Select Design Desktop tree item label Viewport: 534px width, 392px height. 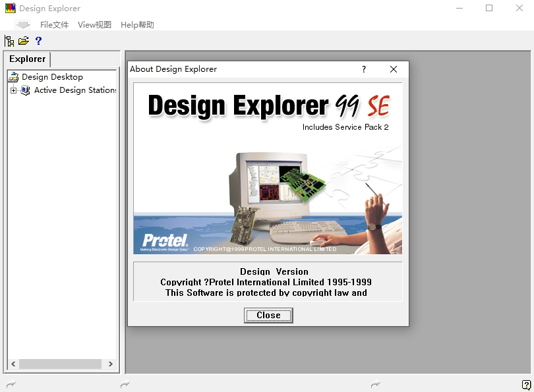click(x=52, y=77)
